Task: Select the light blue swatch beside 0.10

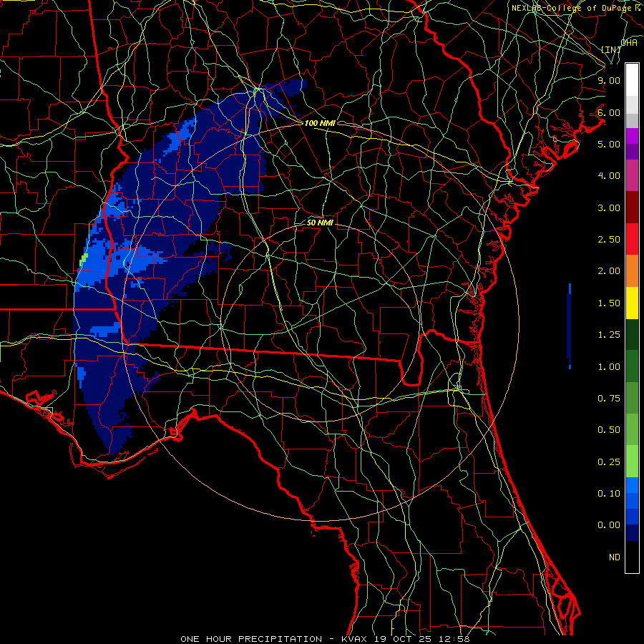Action: [x=632, y=485]
